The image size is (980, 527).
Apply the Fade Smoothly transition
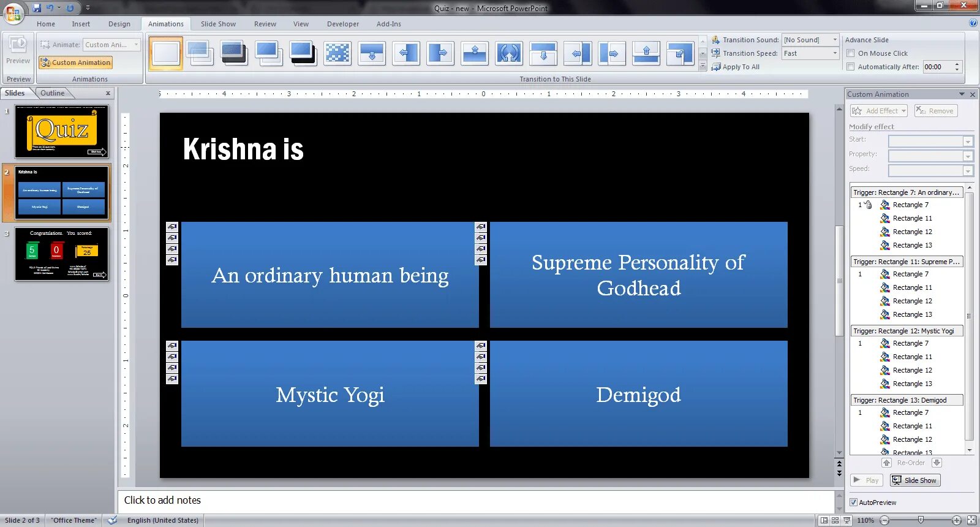coord(200,53)
